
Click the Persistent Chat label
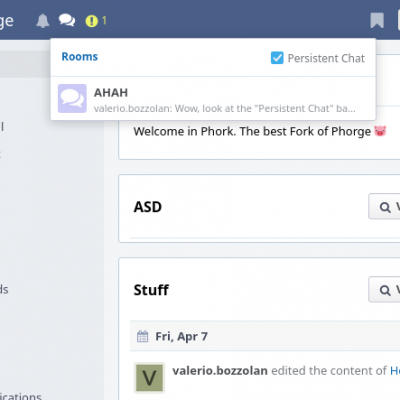tap(326, 58)
